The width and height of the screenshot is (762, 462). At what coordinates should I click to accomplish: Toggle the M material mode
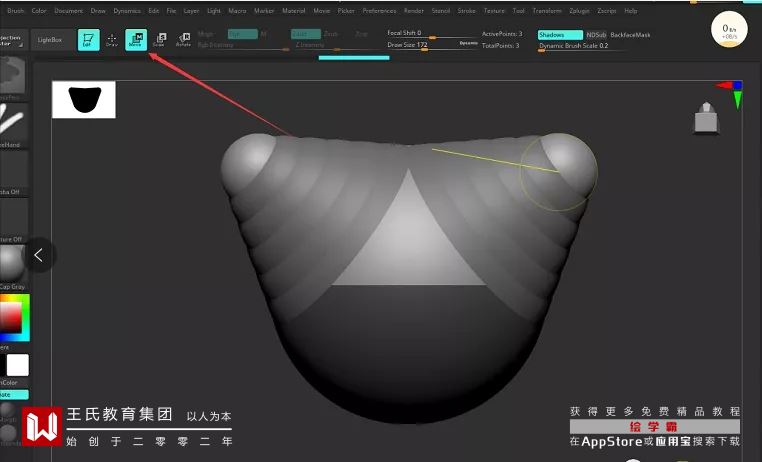coord(263,34)
